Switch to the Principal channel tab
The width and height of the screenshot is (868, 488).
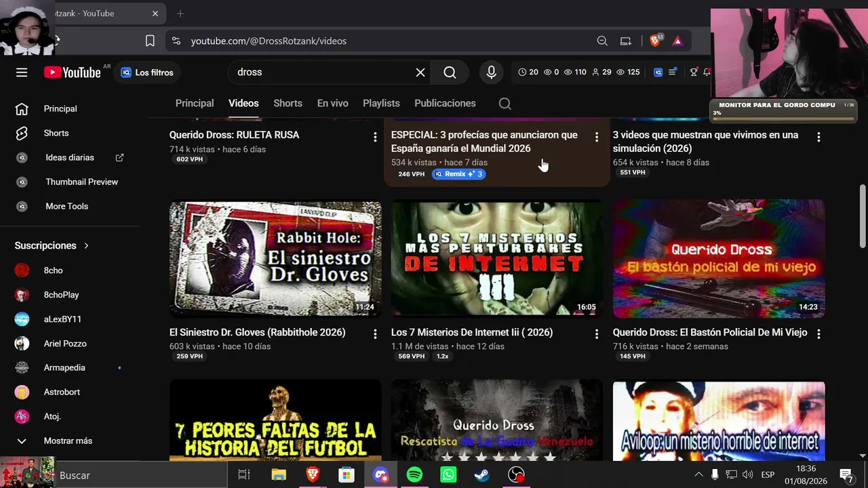pyautogui.click(x=195, y=104)
